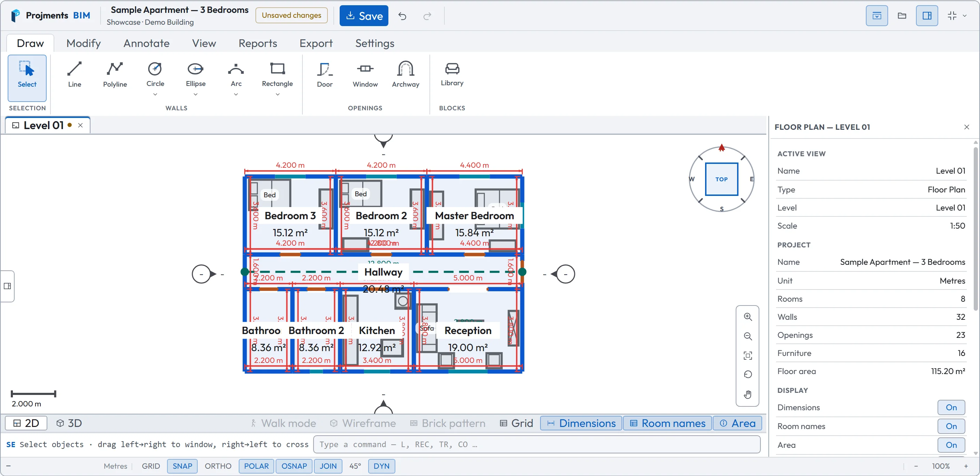980x476 pixels.
Task: Turn off Area in Display panel
Action: tap(951, 445)
